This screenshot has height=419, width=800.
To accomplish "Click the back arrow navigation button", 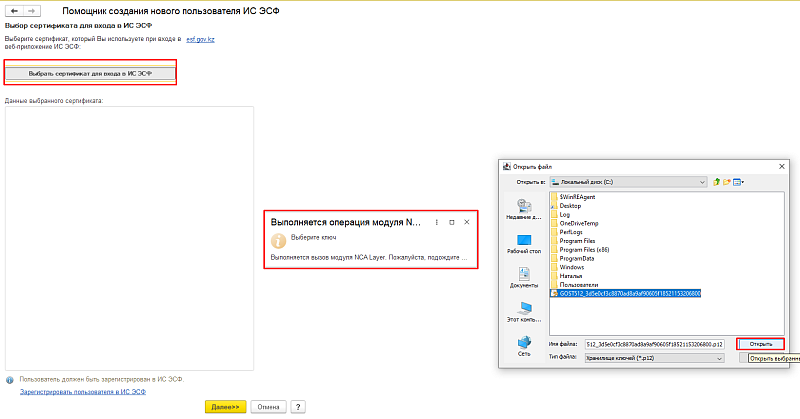I will click(x=14, y=9).
